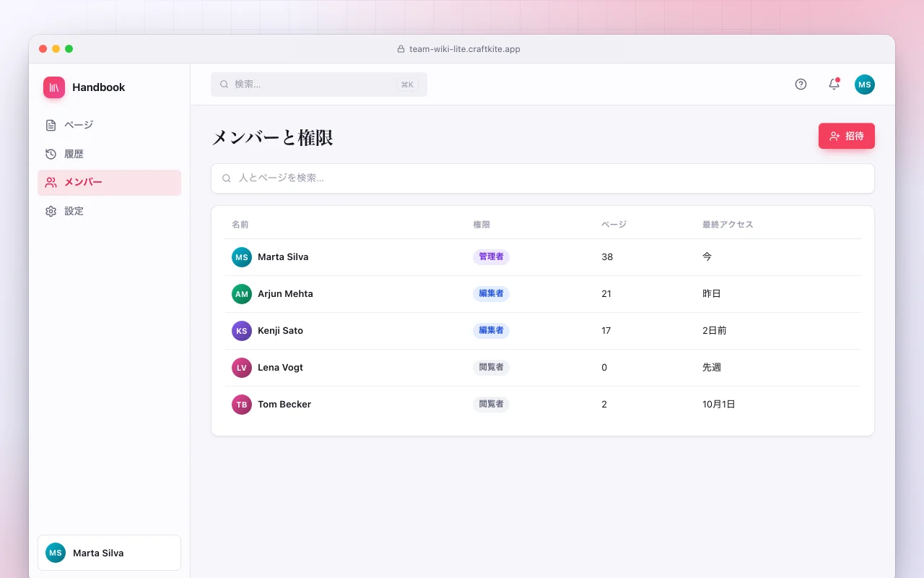Click Tom Becker's TB avatar
Viewport: 924px width, 578px height.
[242, 405]
